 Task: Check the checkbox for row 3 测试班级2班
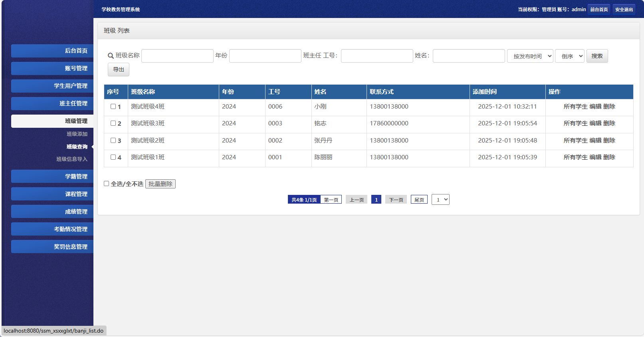(x=113, y=141)
